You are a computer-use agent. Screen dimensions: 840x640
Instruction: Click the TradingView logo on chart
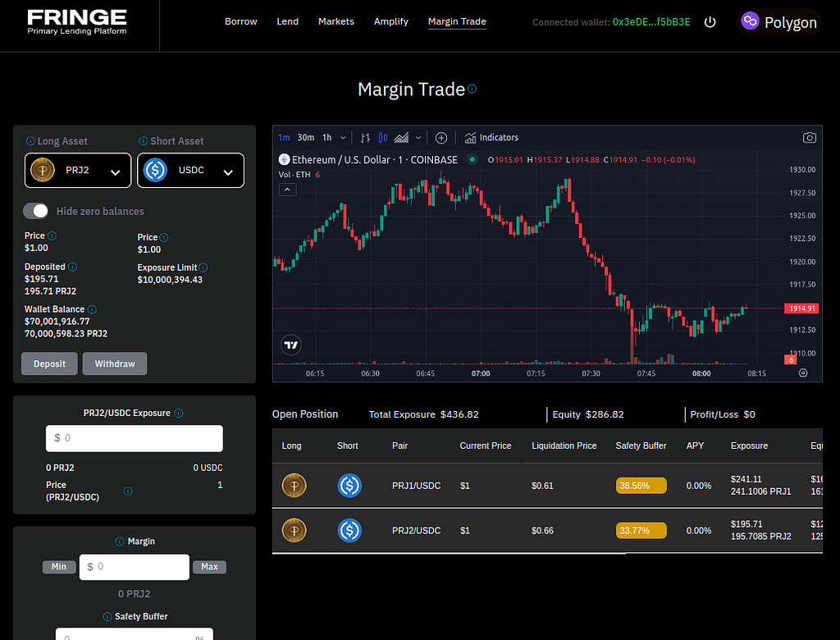tap(290, 345)
